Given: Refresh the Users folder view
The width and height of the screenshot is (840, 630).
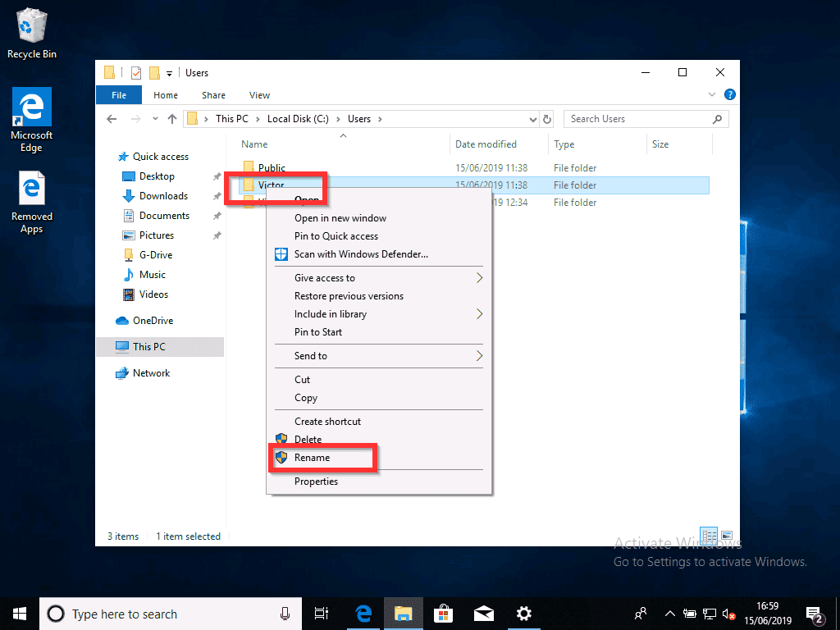Looking at the screenshot, I should pos(547,119).
